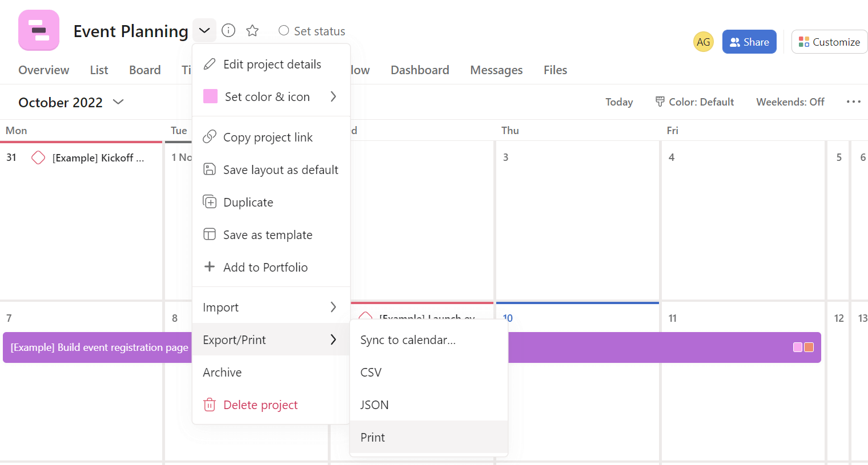The image size is (868, 465).
Task: Click the trash icon for Delete project
Action: (x=210, y=405)
